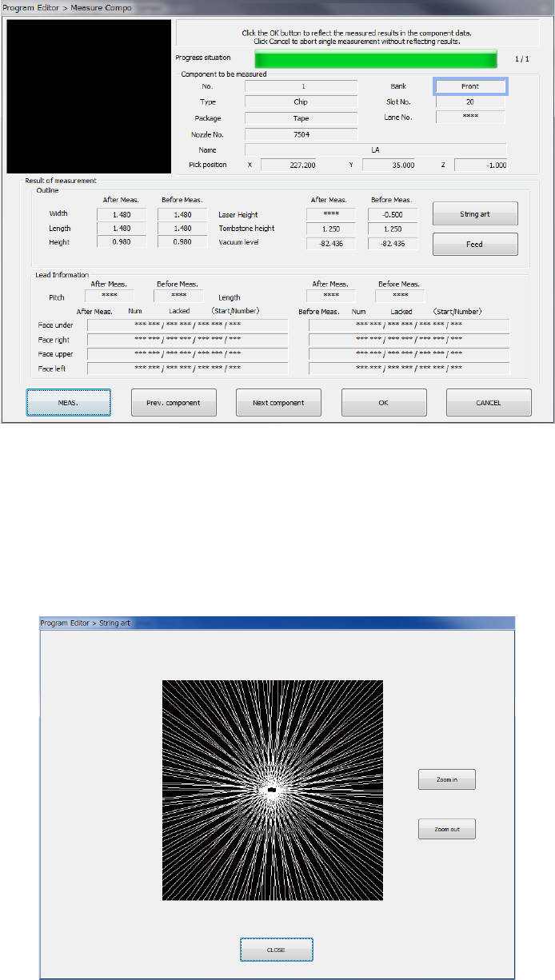
Task: Open the String art view
Action: (x=475, y=213)
